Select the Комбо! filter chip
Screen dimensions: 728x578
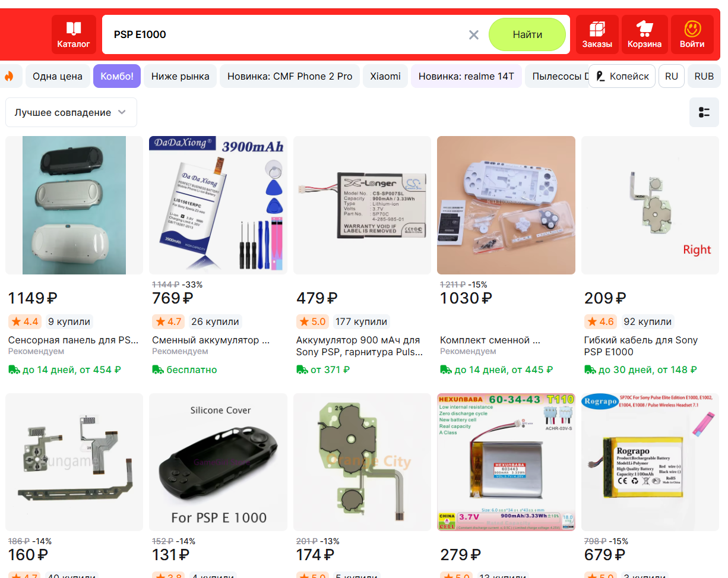(117, 76)
